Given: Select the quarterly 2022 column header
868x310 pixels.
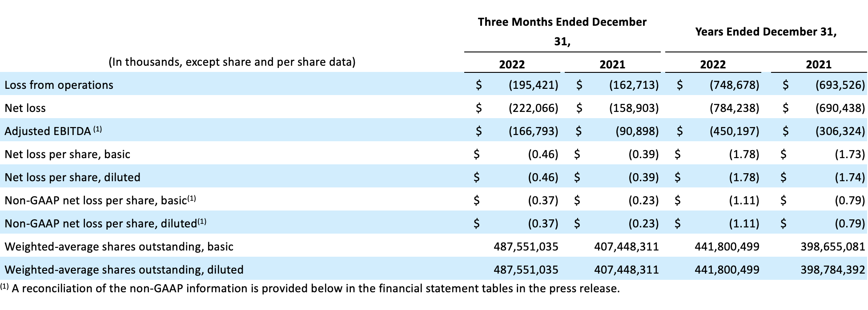Looking at the screenshot, I should tap(512, 64).
